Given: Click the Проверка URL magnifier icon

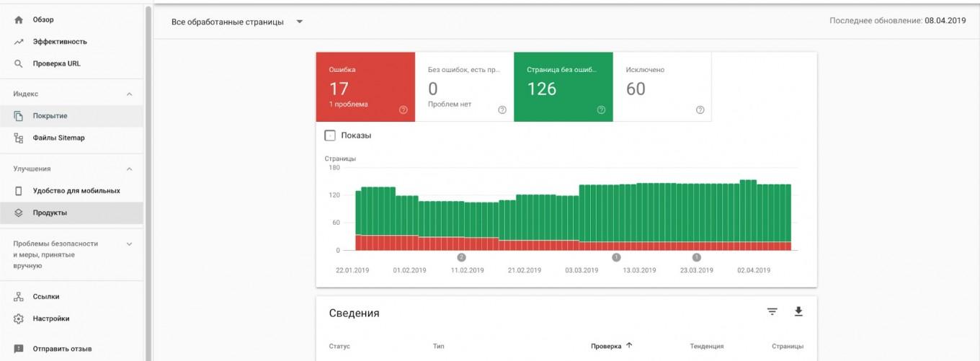Looking at the screenshot, I should 19,63.
